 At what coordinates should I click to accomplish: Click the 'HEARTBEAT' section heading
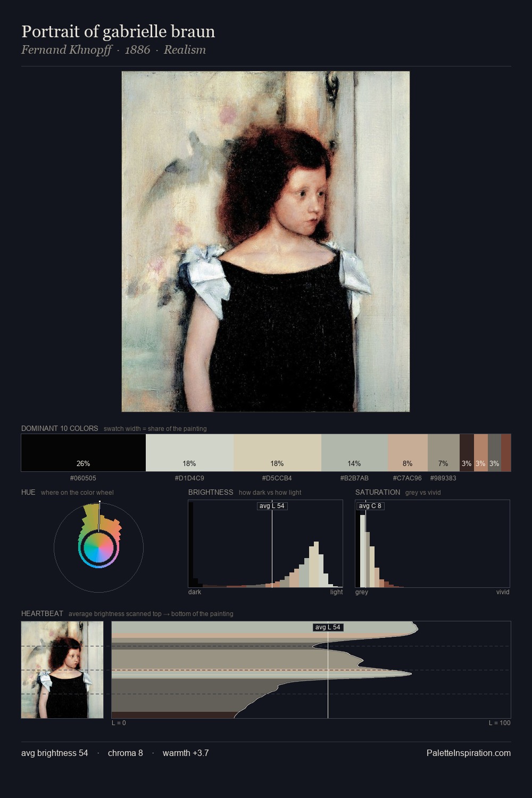click(x=42, y=613)
